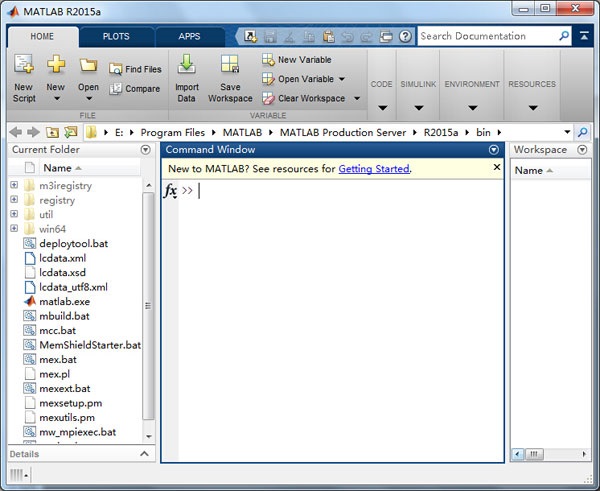The width and height of the screenshot is (600, 491).
Task: Click the switch windows icon
Action: 386,36
